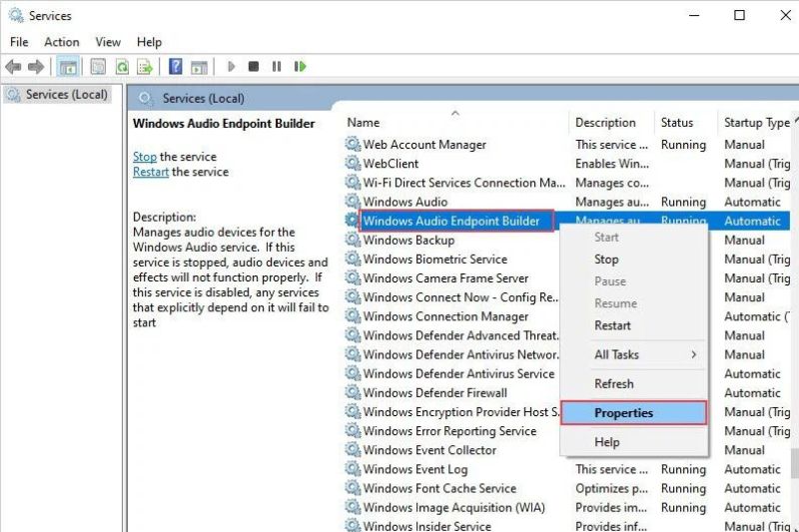Click the Forward arrow toolbar icon
The image size is (799, 532).
click(36, 67)
